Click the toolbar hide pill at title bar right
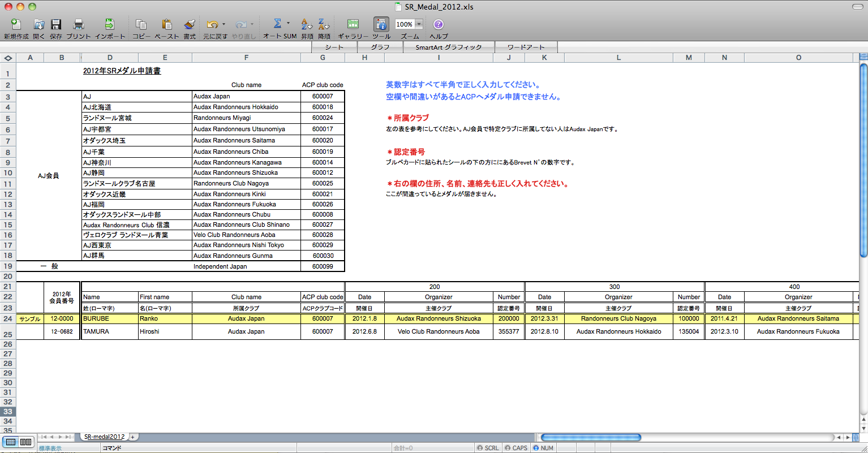Screen dimensions: 868x453 pos(858,6)
